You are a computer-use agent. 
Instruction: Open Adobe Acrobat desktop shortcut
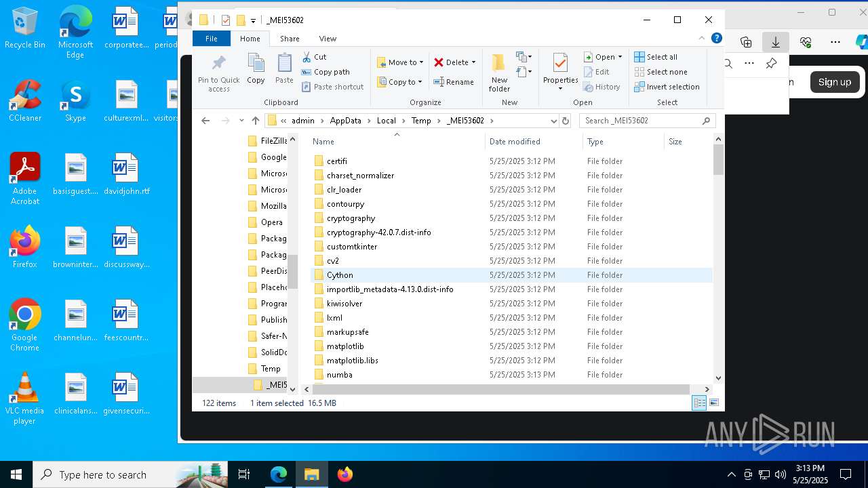point(25,179)
